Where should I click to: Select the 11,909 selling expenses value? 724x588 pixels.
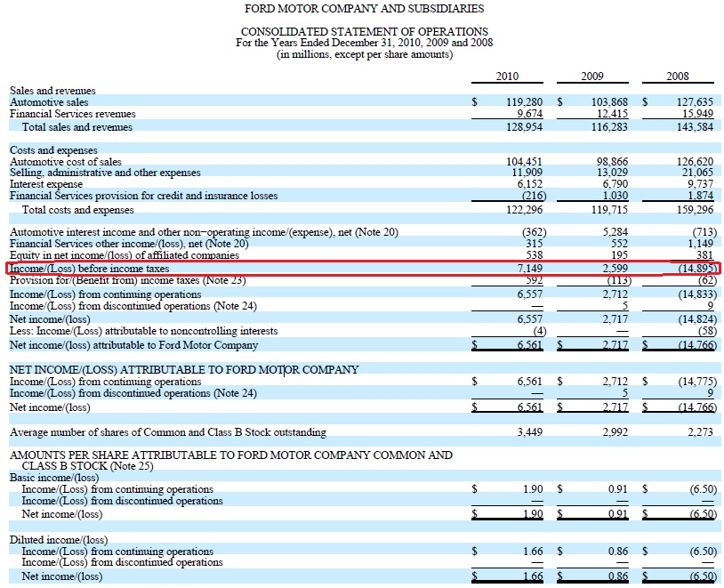(527, 173)
